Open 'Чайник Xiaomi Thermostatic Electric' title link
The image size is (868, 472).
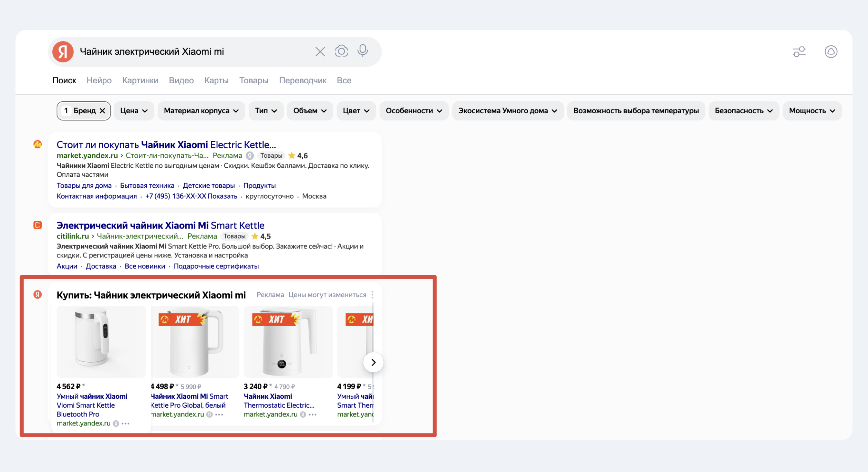[x=279, y=401]
